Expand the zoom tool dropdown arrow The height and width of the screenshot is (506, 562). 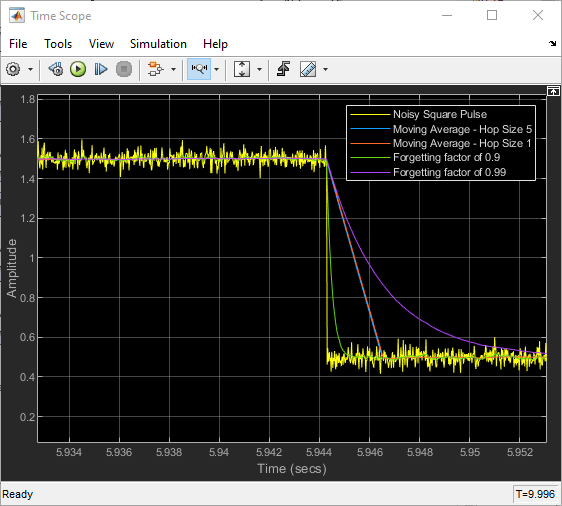coord(216,70)
